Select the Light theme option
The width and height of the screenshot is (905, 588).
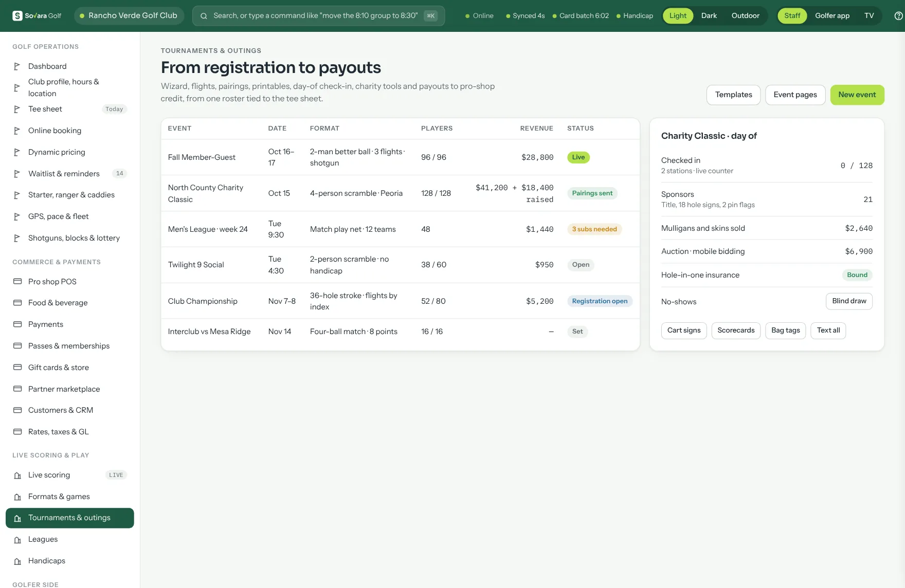tap(678, 16)
